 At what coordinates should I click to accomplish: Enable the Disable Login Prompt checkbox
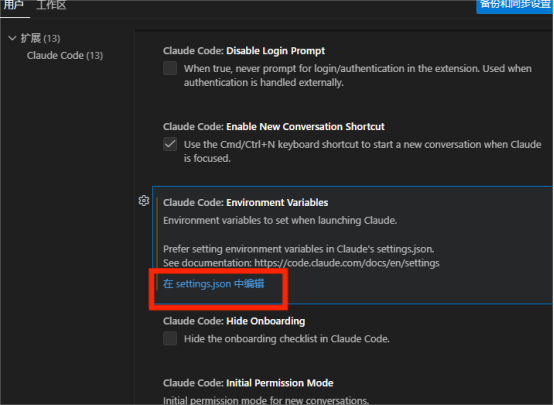[x=170, y=68]
